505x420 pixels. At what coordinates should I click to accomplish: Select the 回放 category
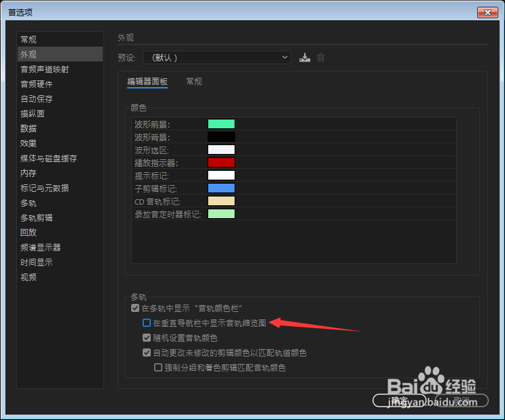tap(60, 232)
